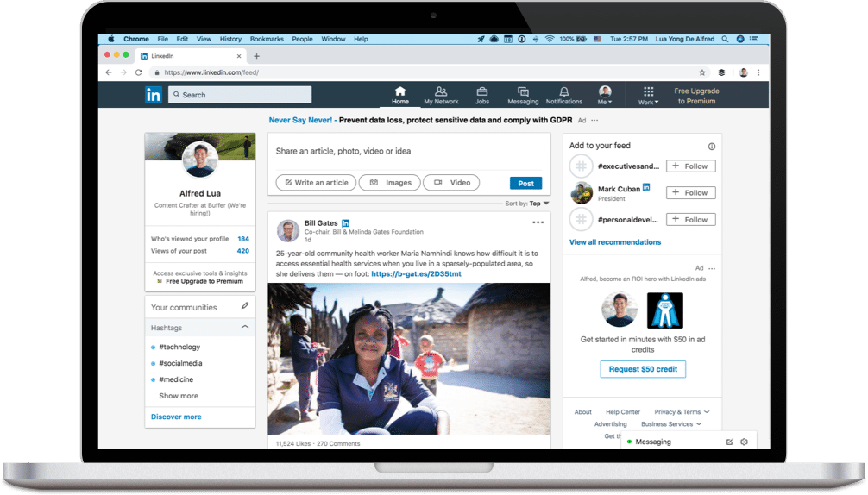Open the Notifications bell icon
The width and height of the screenshot is (868, 495).
pos(564,91)
